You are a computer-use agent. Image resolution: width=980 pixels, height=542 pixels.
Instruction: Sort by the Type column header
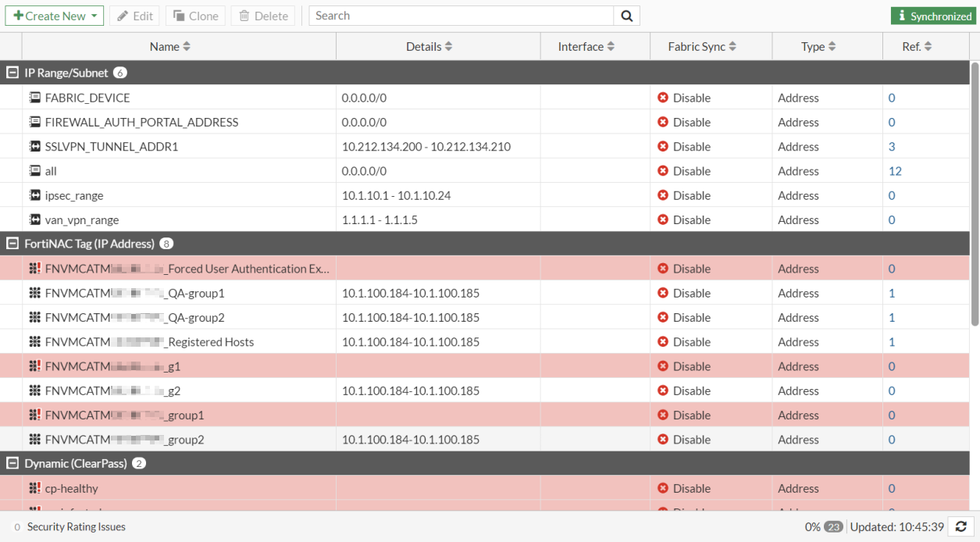point(818,47)
